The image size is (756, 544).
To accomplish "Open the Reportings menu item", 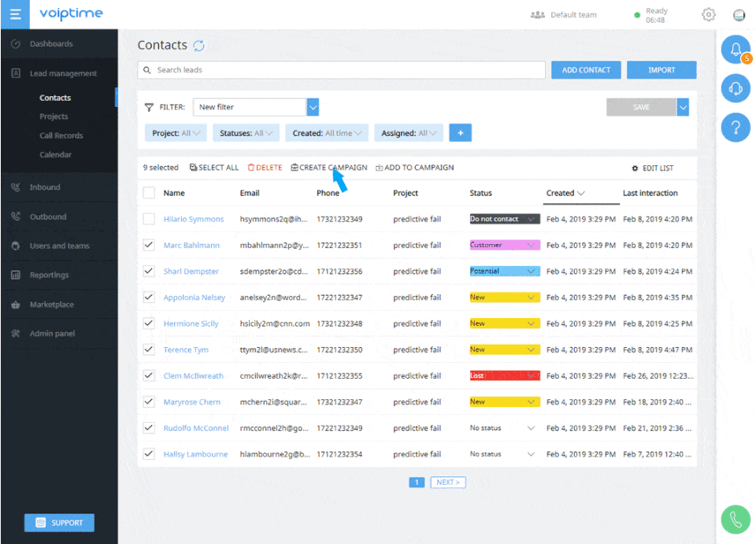I will tap(49, 275).
